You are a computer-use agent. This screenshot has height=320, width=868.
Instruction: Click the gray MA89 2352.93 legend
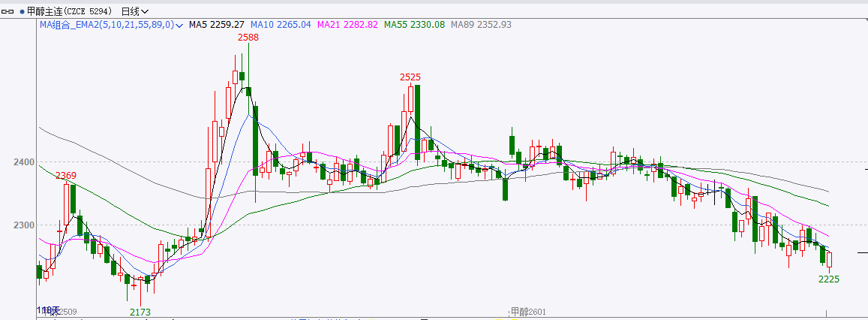click(481, 25)
